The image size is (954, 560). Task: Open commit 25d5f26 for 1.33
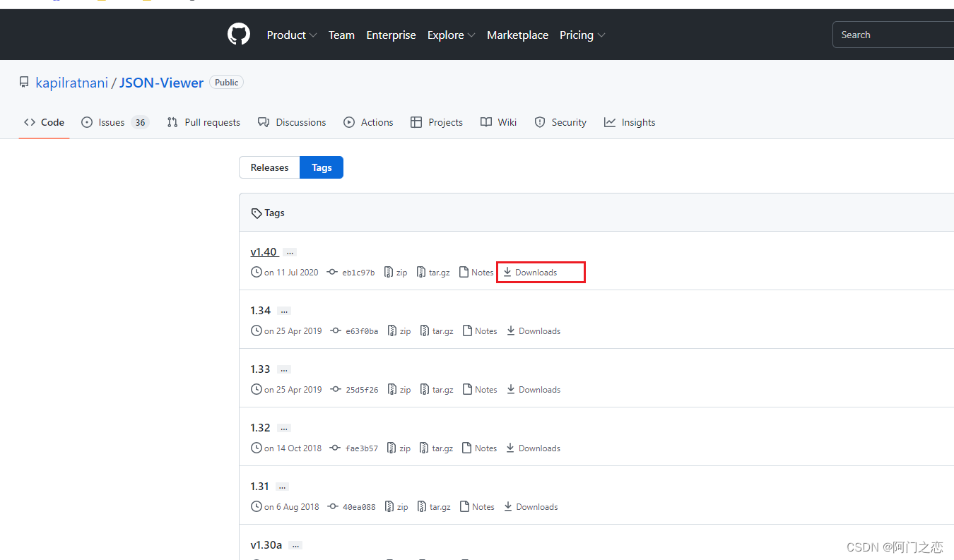[353, 390]
